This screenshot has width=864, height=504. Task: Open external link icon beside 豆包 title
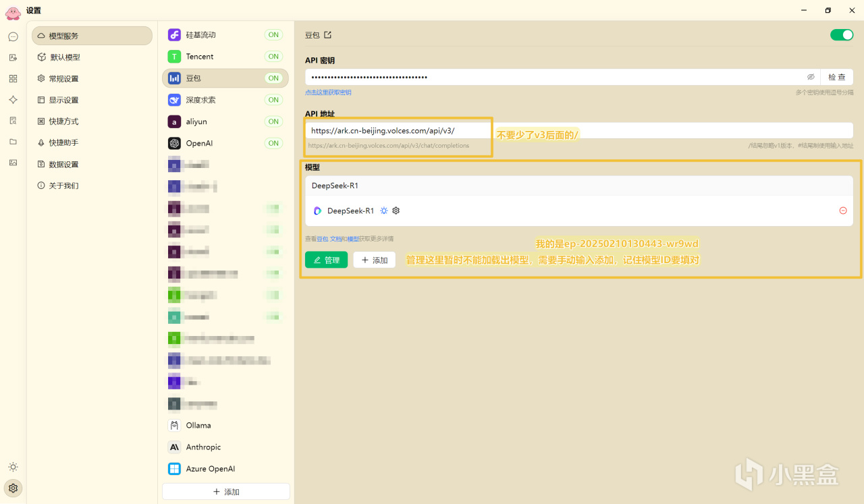(328, 35)
